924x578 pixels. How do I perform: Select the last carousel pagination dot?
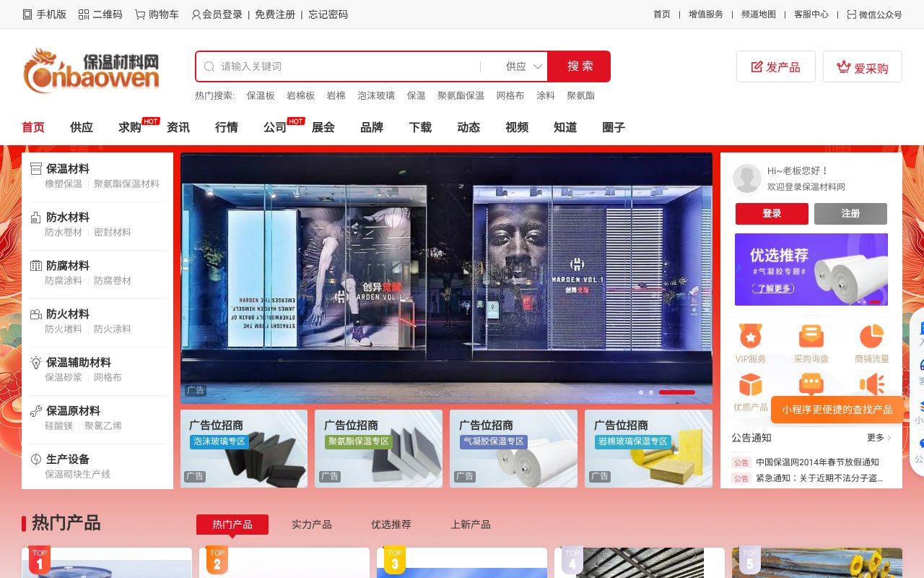(677, 392)
